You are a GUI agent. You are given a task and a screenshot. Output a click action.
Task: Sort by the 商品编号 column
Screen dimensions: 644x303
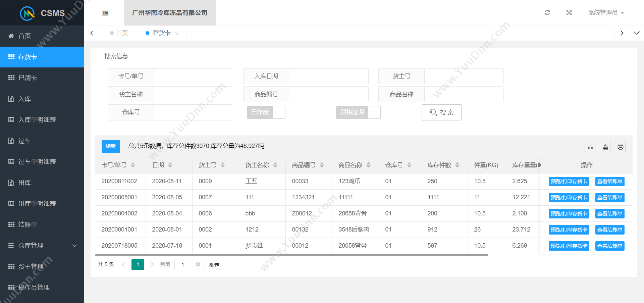(322, 165)
